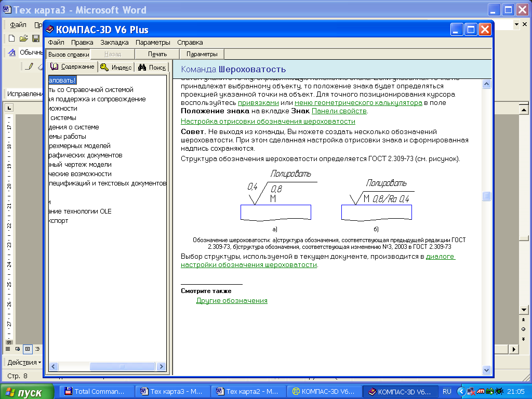This screenshot has height=399, width=532.
Task: Select the highlighted 'аловать!' contents item
Action: 62,81
